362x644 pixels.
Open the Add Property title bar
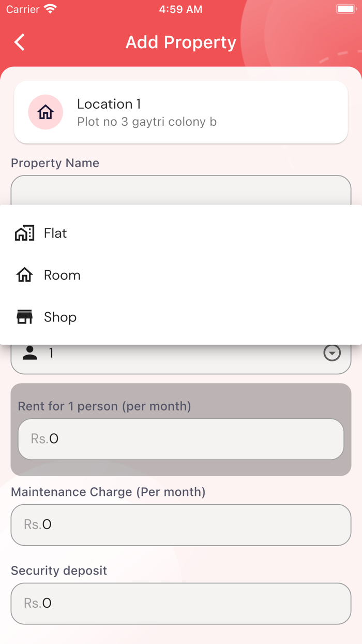click(x=180, y=42)
